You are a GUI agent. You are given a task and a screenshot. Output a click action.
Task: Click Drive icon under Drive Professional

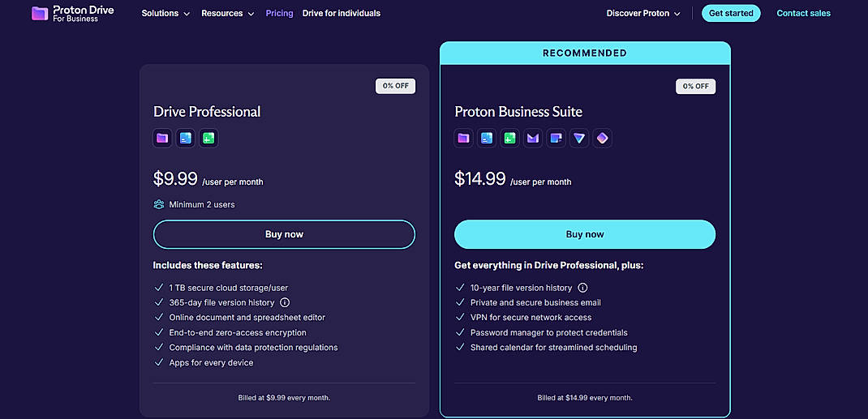(x=162, y=139)
